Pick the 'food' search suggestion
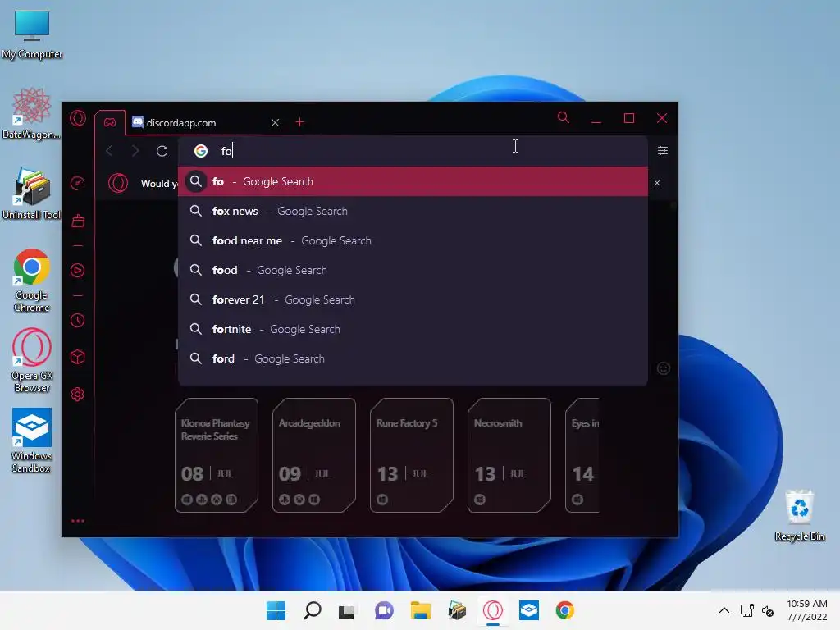840x630 pixels. tap(413, 270)
